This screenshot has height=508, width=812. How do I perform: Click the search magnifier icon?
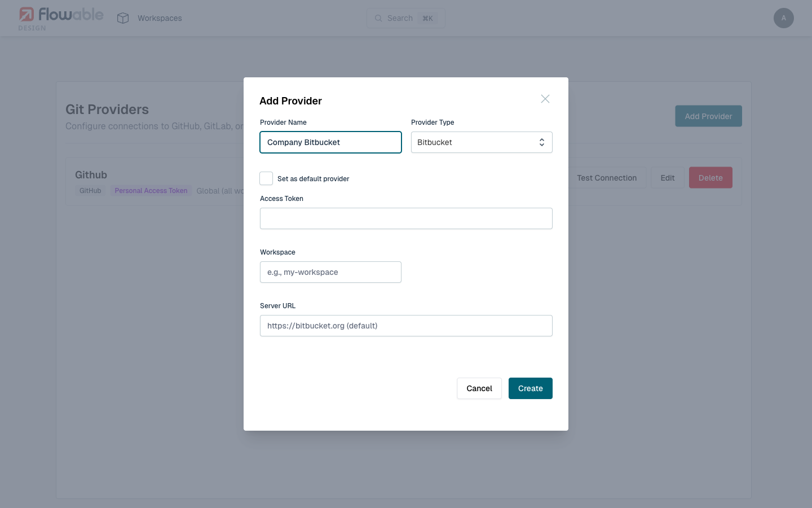coord(378,18)
